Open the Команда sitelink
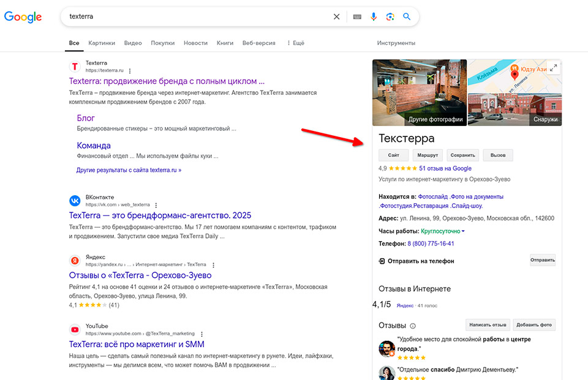 [94, 146]
